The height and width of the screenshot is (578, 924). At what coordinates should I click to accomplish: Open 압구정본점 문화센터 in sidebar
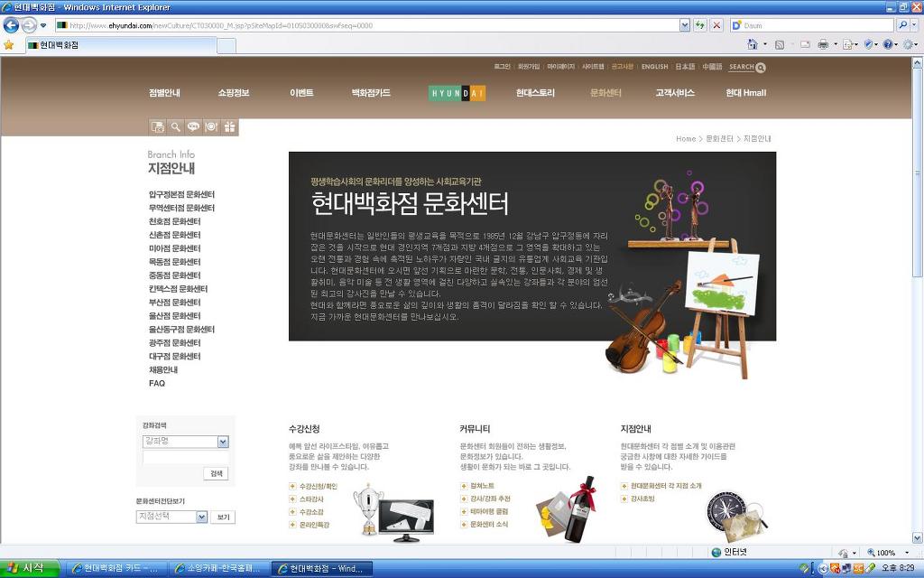[x=181, y=195]
